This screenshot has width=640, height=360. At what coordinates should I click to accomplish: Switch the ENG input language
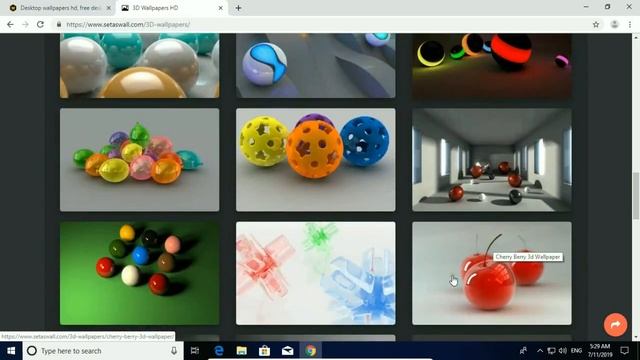pos(576,351)
